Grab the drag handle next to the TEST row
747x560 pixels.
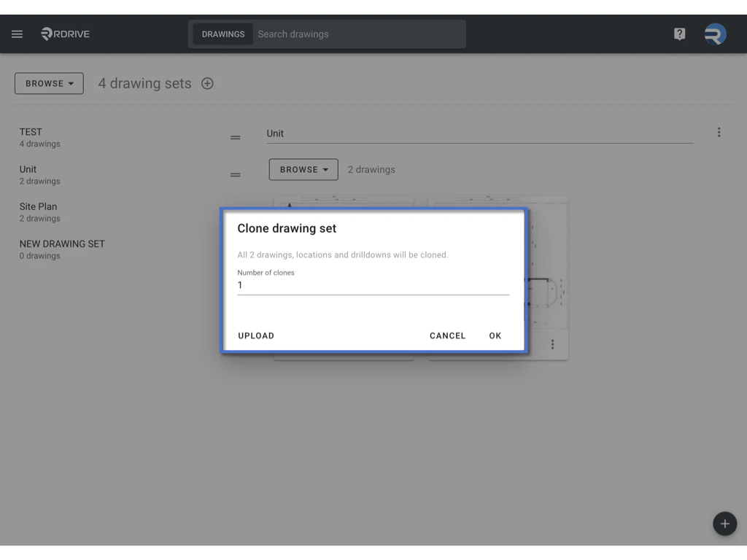[236, 138]
